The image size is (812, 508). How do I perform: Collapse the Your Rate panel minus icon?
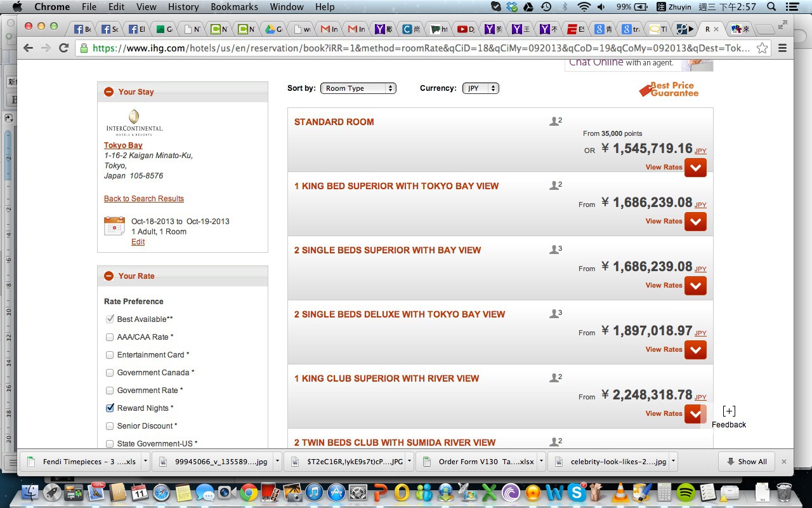tap(108, 276)
